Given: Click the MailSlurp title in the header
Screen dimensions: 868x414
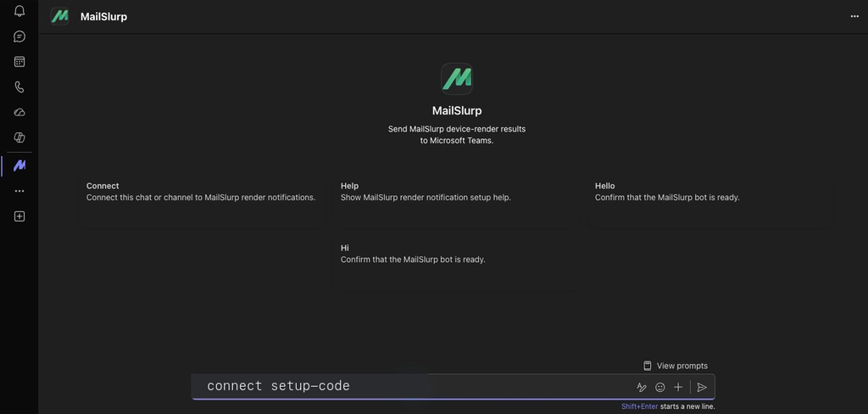Looking at the screenshot, I should tap(103, 17).
